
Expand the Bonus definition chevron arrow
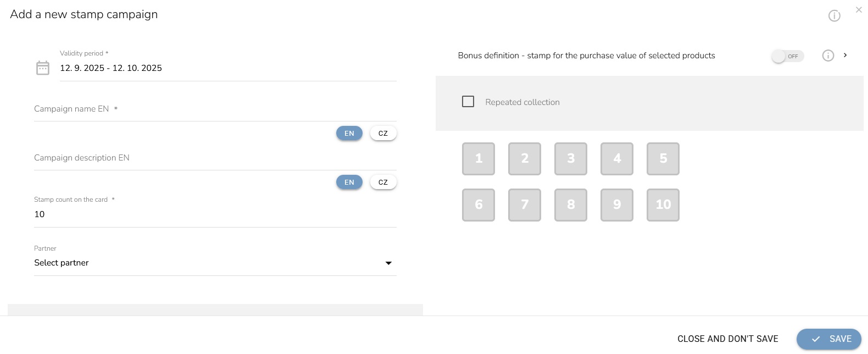click(x=845, y=55)
